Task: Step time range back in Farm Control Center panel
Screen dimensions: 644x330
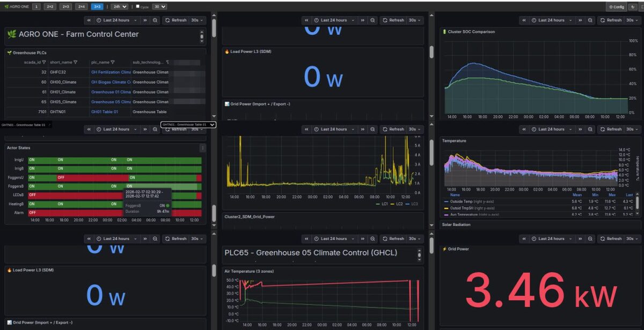Action: click(89, 20)
